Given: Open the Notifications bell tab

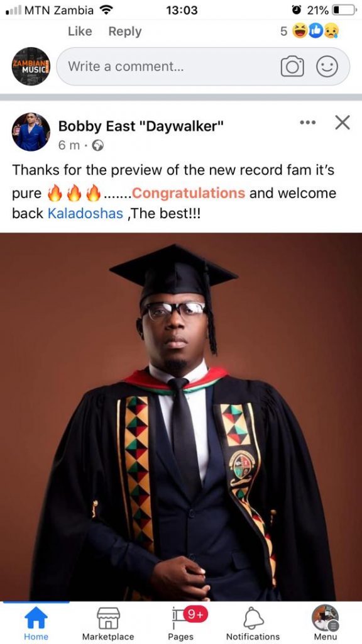Looking at the screenshot, I should coord(253,623).
